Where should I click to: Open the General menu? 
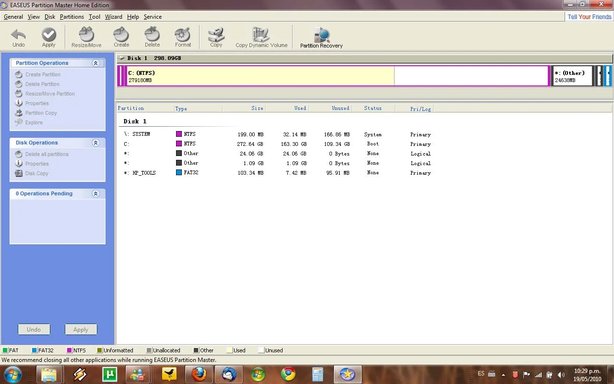13,17
